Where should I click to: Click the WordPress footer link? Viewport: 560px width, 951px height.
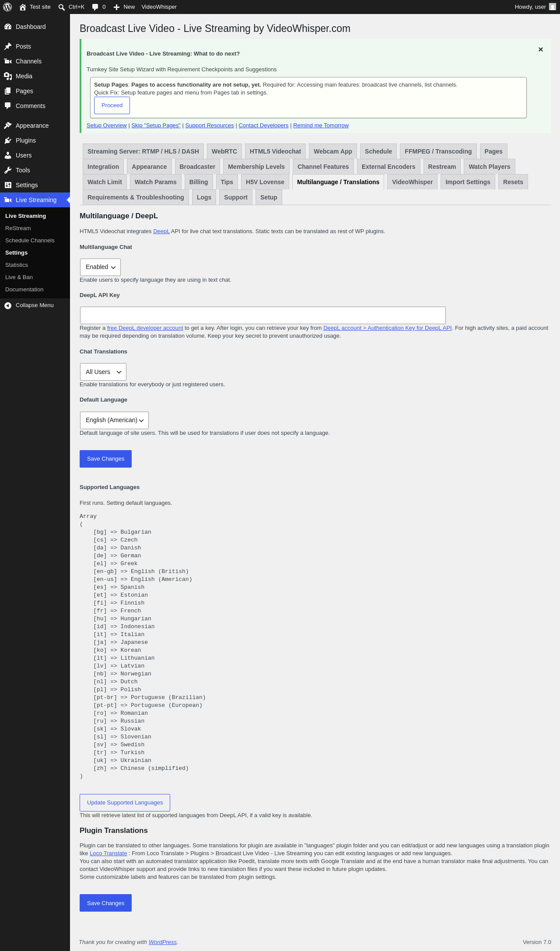point(163,942)
